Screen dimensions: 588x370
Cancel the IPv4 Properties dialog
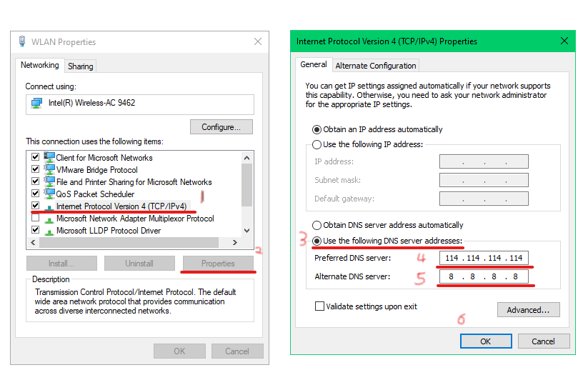click(x=544, y=341)
